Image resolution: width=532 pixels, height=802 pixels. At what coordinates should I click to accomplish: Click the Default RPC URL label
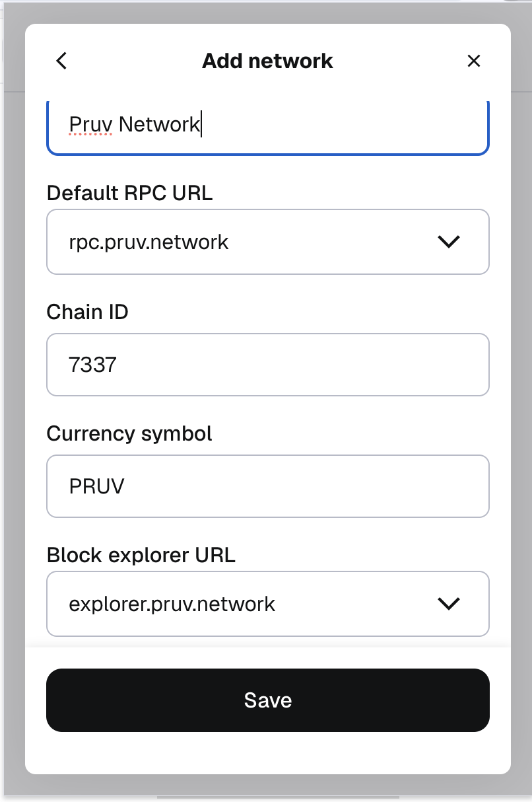pos(129,193)
